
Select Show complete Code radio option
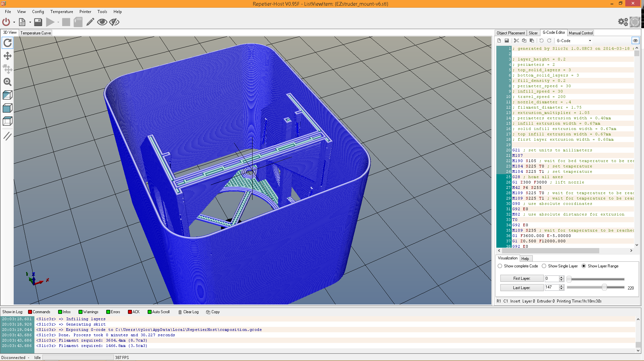(x=500, y=266)
